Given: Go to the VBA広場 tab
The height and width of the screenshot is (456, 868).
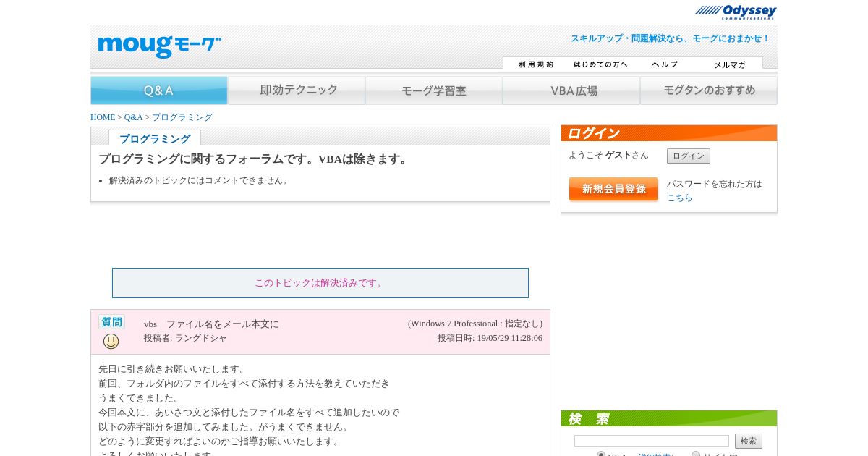Looking at the screenshot, I should (x=571, y=90).
